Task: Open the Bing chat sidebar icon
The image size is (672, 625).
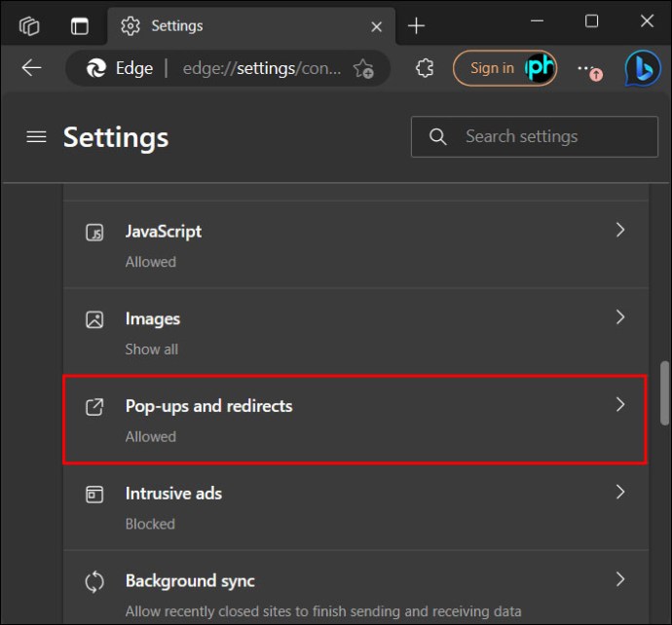Action: 643,68
